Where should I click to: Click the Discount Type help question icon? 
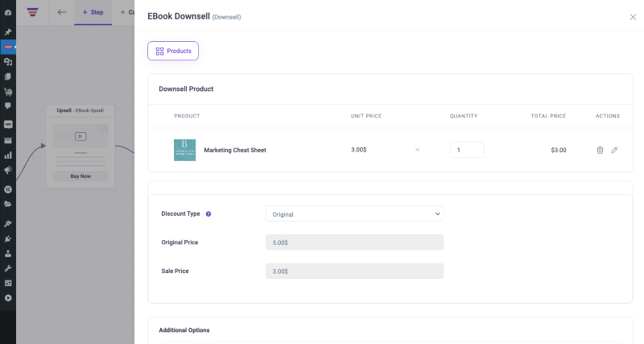click(x=208, y=213)
